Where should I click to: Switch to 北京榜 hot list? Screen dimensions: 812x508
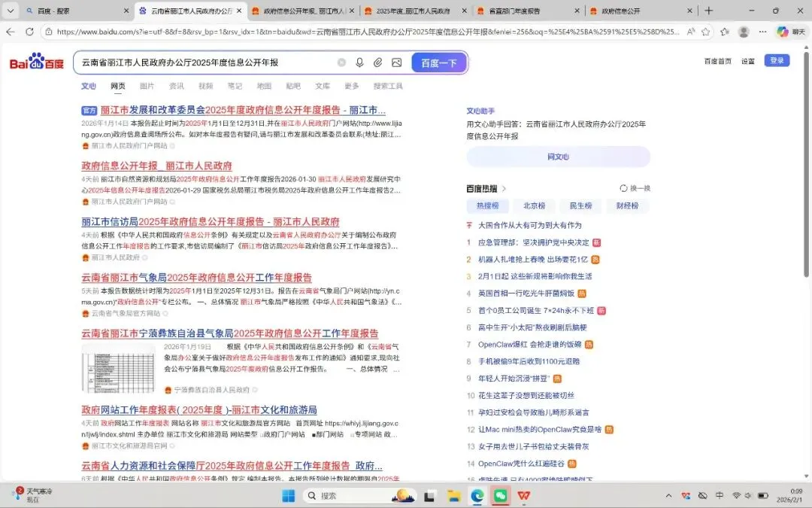(534, 205)
